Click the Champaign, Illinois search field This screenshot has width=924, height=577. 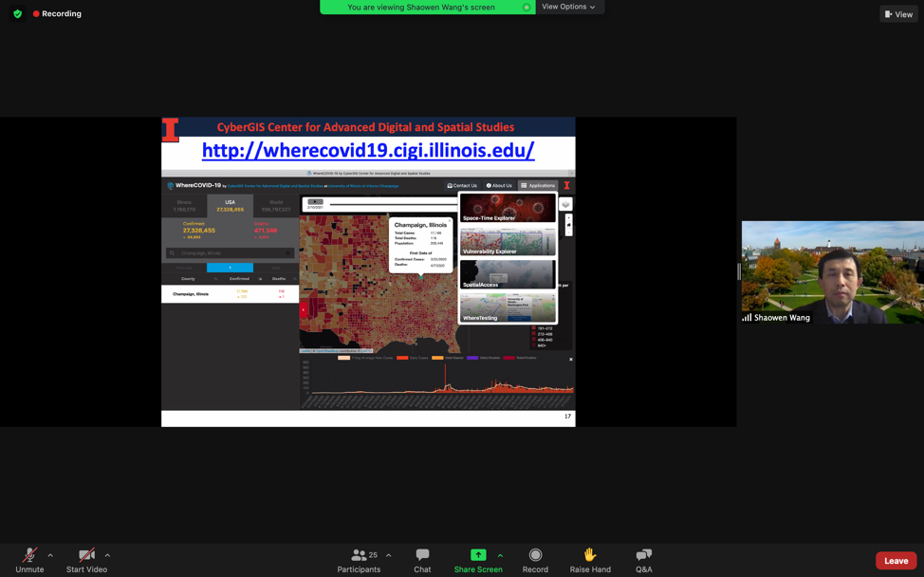(x=231, y=252)
